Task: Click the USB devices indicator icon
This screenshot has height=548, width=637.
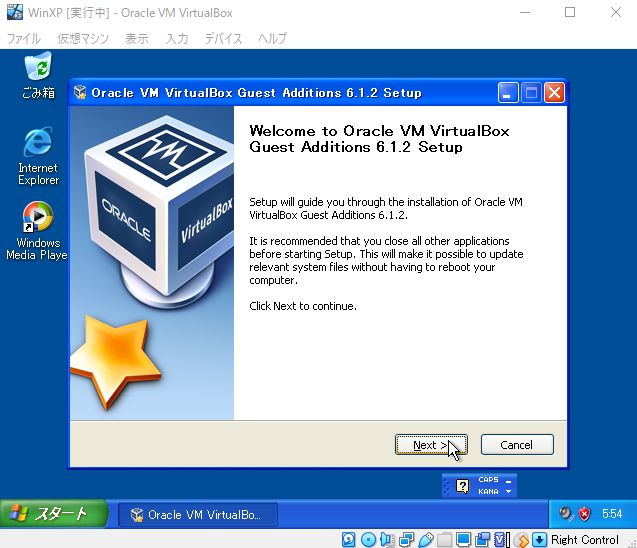Action: pyautogui.click(x=425, y=539)
